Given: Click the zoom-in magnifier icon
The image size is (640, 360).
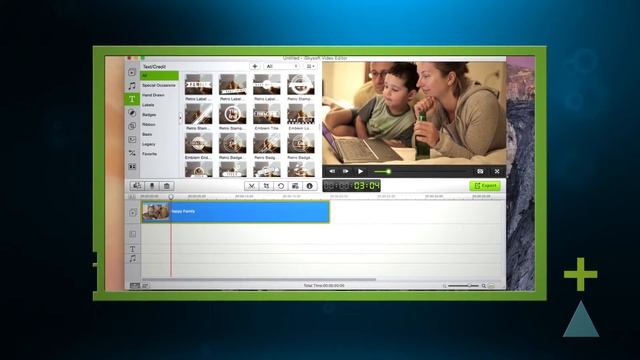Looking at the screenshot, I should pos(484,286).
